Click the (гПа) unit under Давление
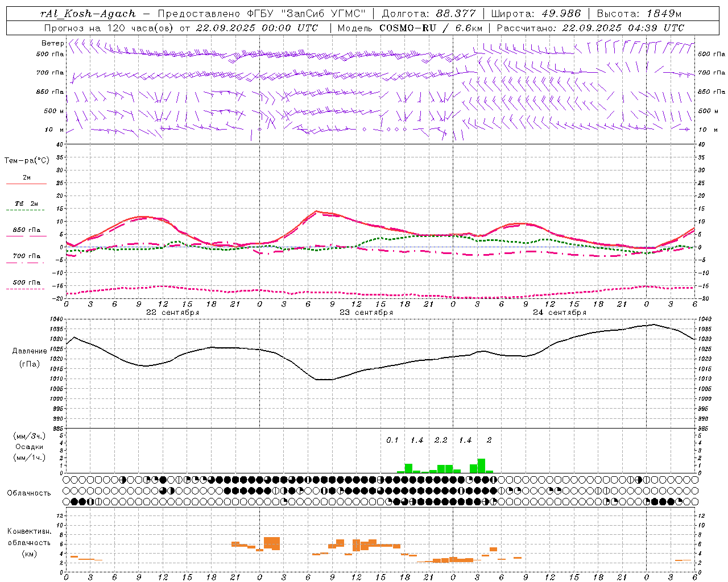Screen dimensions: 728x582 tap(30, 364)
